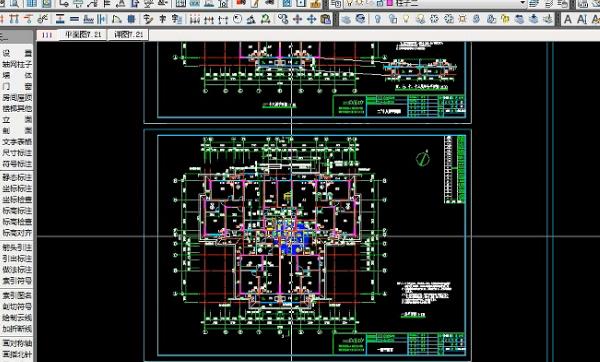Image resolution: width=600 pixels, height=362 pixels.
Task: Click the 加折断线 command
Action: point(17,329)
